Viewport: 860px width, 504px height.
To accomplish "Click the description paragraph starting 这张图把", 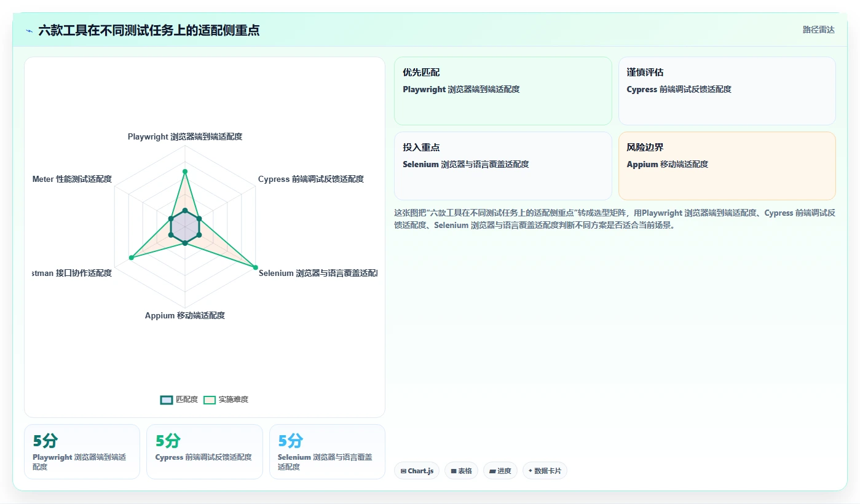I will click(615, 219).
